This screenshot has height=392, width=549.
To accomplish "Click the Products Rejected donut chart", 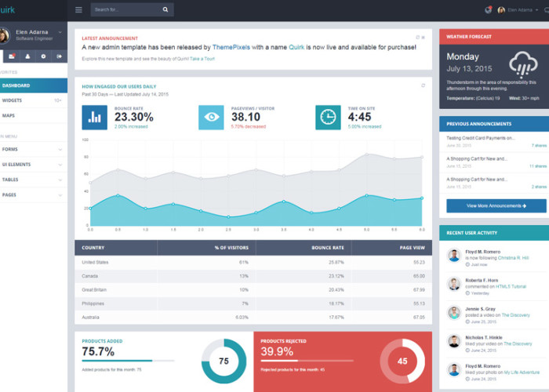I will [402, 361].
